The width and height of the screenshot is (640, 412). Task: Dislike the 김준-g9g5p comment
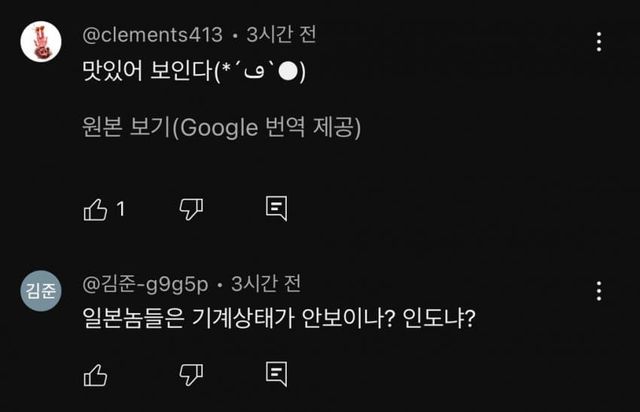coord(190,374)
